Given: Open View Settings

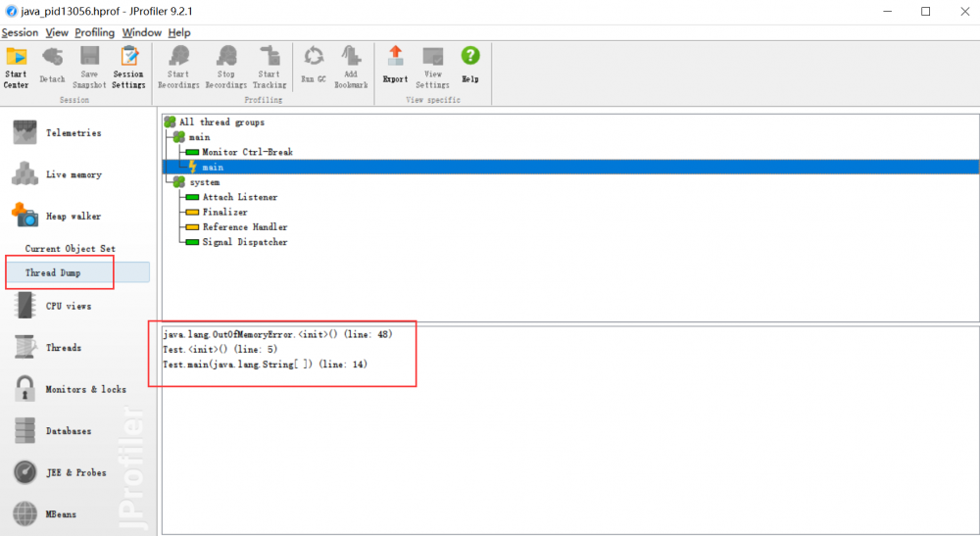Looking at the screenshot, I should 432,68.
